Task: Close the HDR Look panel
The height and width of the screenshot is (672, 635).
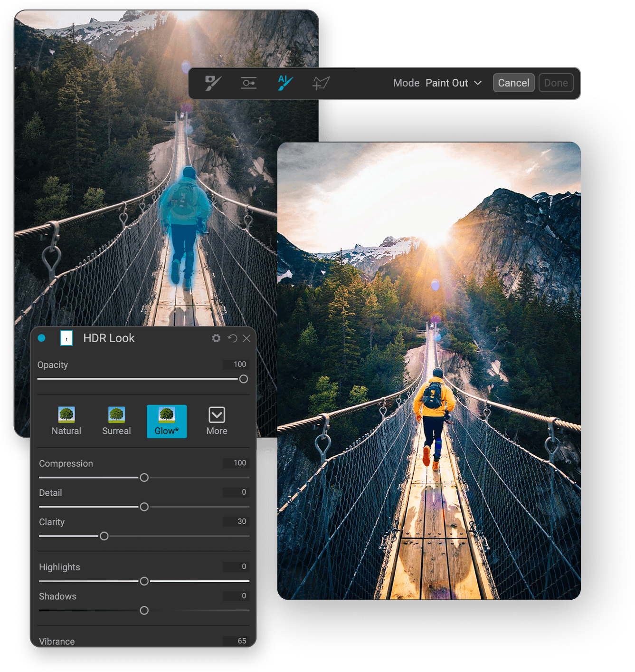Action: point(246,338)
